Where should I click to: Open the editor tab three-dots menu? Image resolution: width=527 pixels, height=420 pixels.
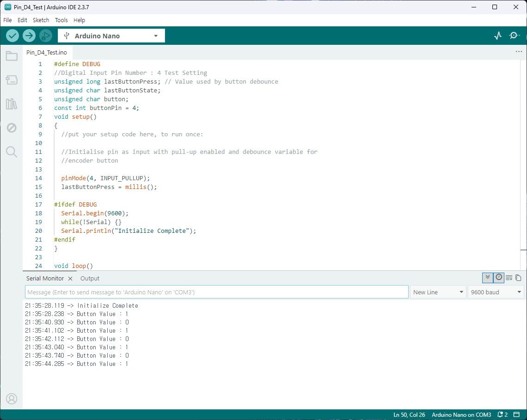pyautogui.click(x=519, y=52)
